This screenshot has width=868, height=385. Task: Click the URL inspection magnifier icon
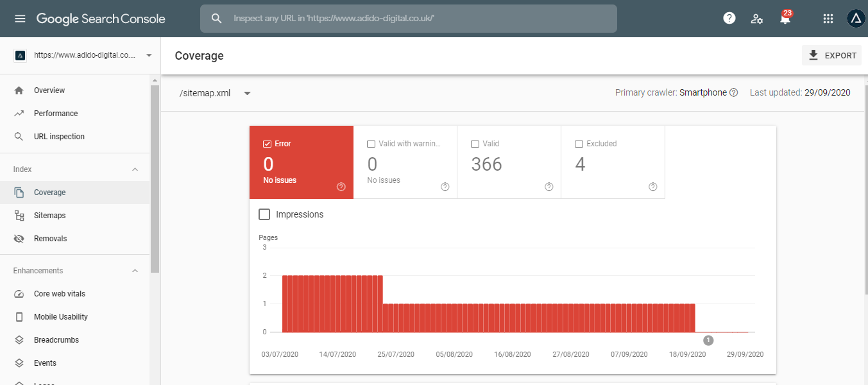(19, 137)
